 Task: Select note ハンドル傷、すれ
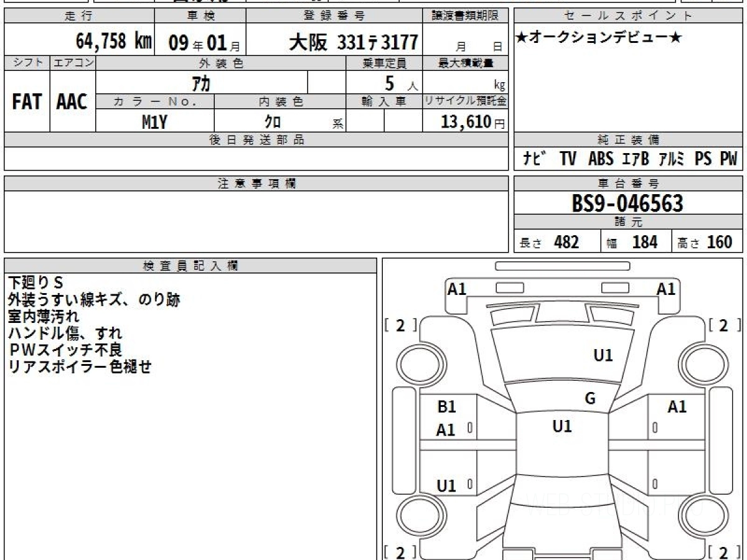65,334
